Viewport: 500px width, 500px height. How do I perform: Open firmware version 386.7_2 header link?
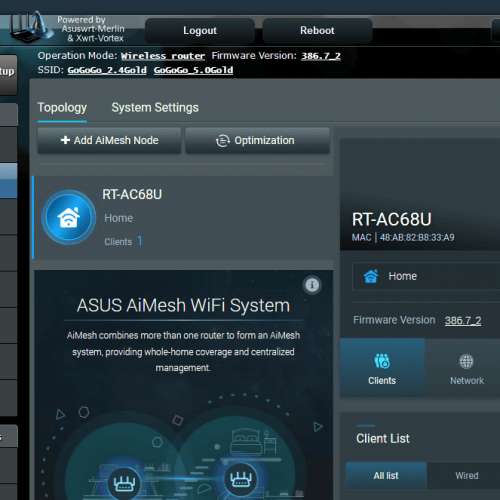tap(321, 56)
